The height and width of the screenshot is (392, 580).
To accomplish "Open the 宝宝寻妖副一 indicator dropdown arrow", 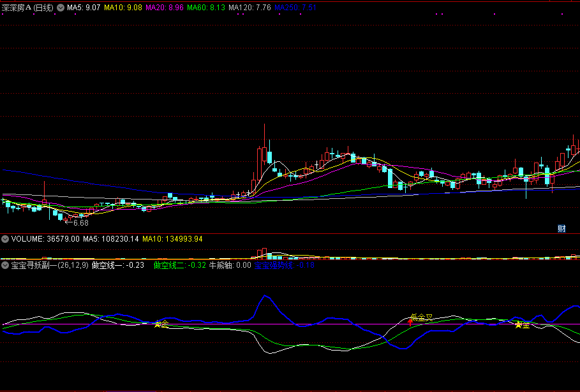I will point(6,265).
